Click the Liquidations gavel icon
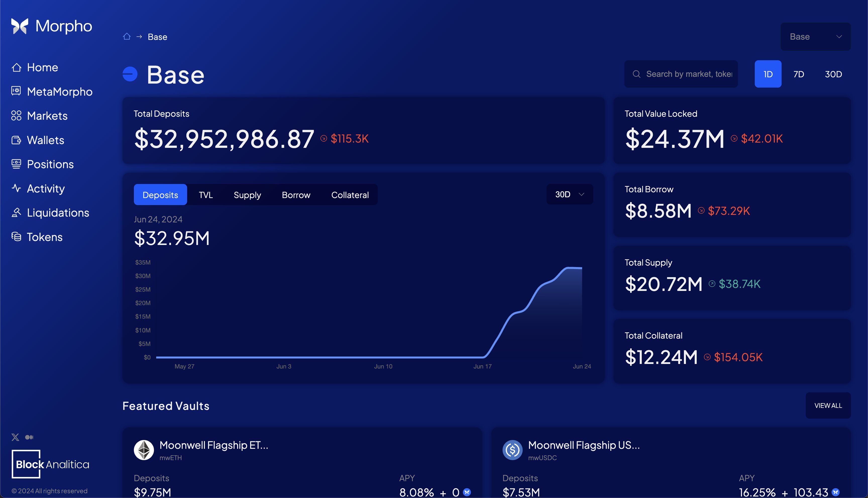The height and width of the screenshot is (498, 868). pos(16,212)
